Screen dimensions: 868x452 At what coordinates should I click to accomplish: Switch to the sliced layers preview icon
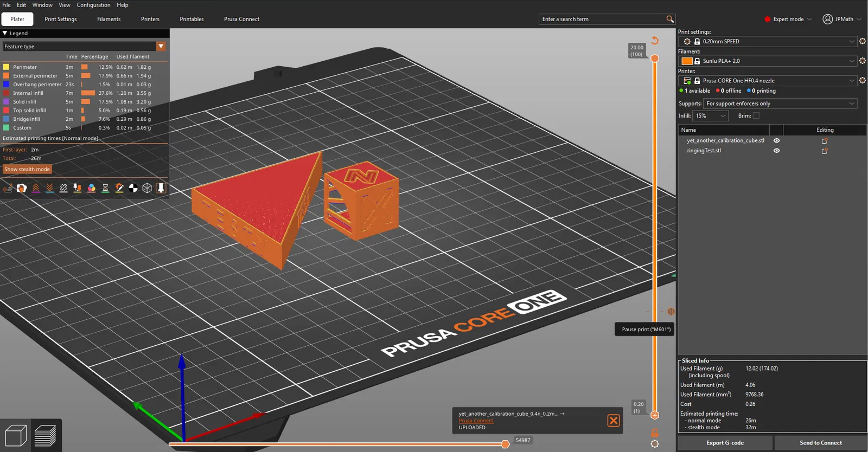46,436
